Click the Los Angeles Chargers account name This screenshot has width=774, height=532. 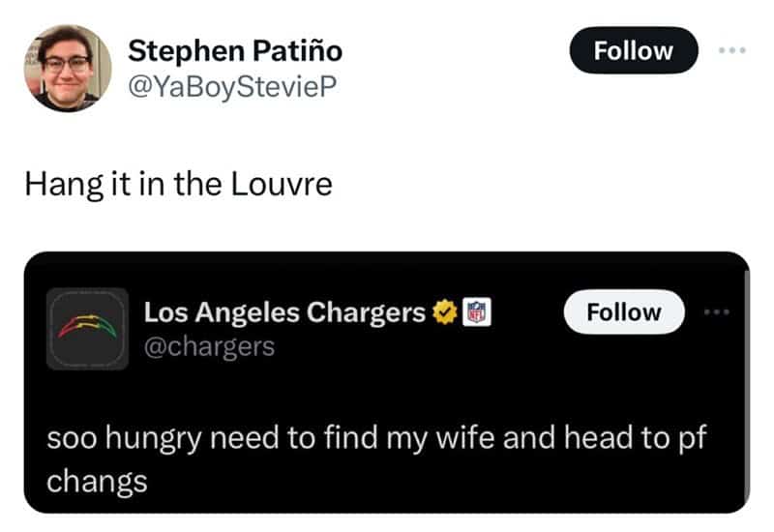[284, 312]
